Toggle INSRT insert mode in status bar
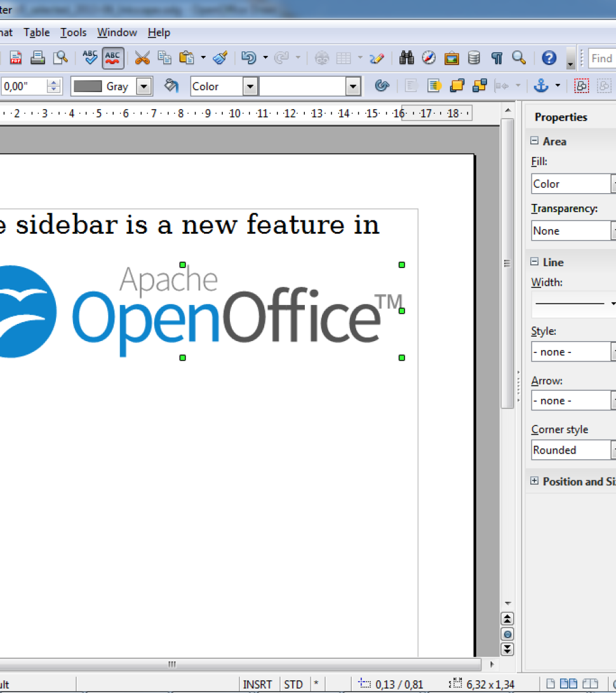Viewport: 616px width, 693px height. 258,684
